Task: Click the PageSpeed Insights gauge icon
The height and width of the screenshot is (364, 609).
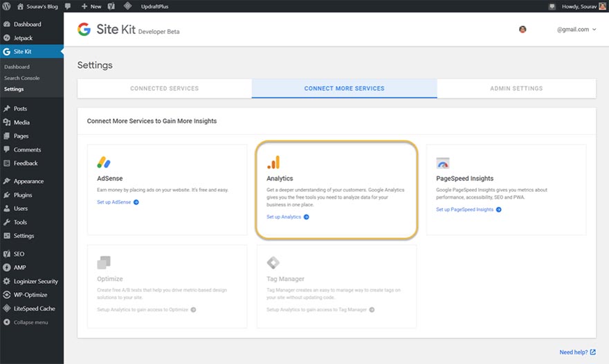Action: coord(443,163)
